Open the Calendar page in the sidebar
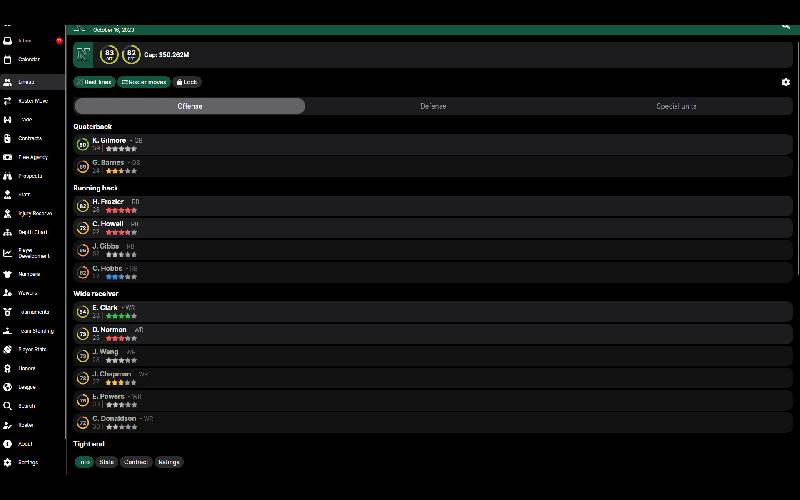The image size is (800, 500). [x=28, y=59]
